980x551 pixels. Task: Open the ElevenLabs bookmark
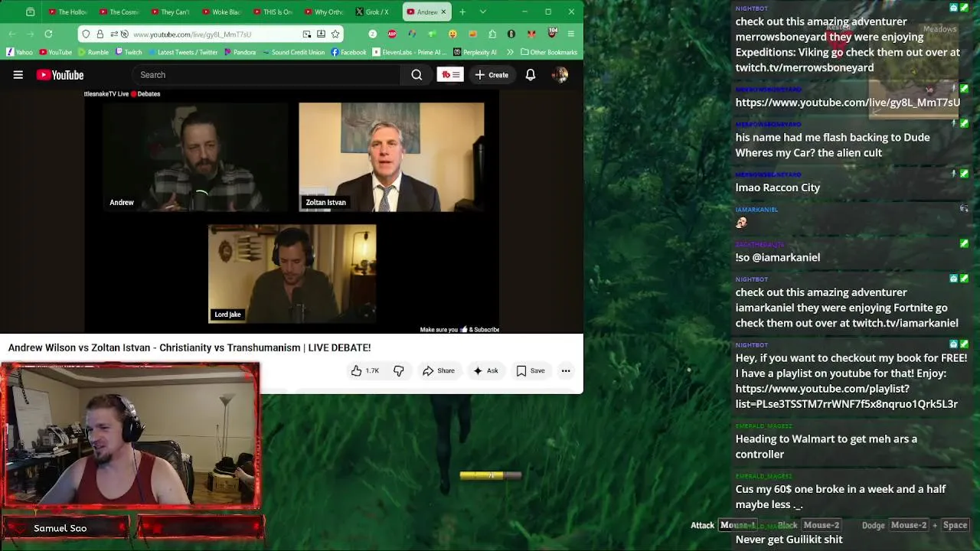pos(410,52)
